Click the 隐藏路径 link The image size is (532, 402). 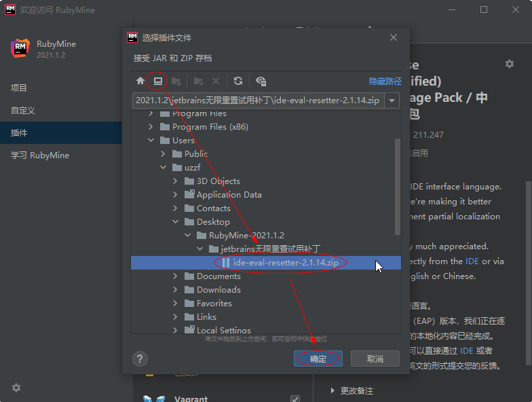point(385,81)
